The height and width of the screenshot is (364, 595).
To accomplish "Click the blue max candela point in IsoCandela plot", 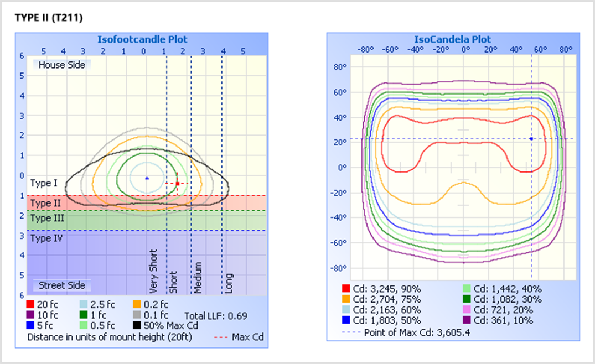I will [x=531, y=139].
